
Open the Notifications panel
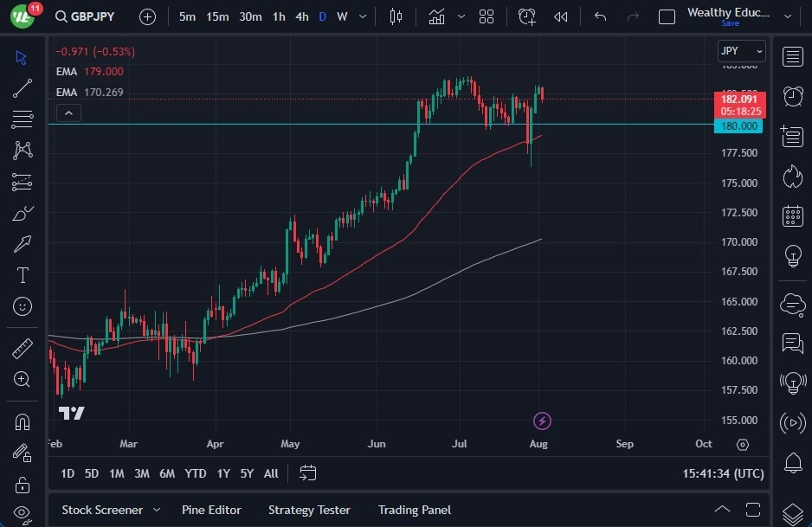(792, 465)
